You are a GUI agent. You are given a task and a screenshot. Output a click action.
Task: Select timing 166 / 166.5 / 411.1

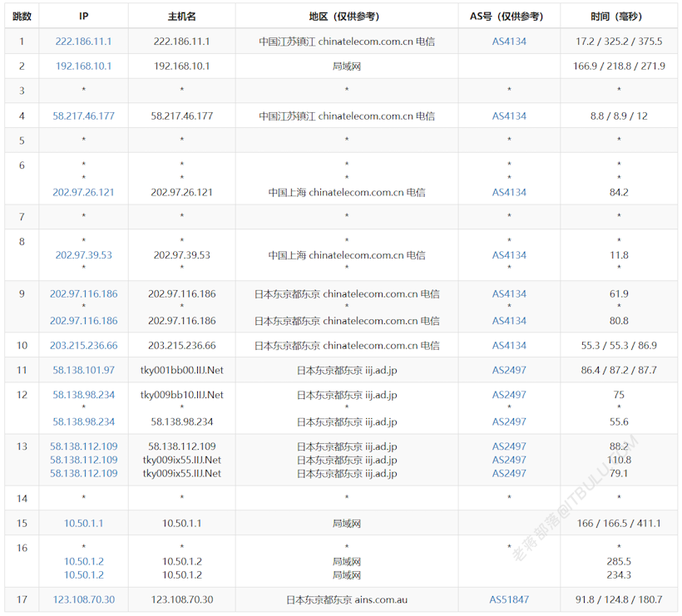click(x=619, y=523)
